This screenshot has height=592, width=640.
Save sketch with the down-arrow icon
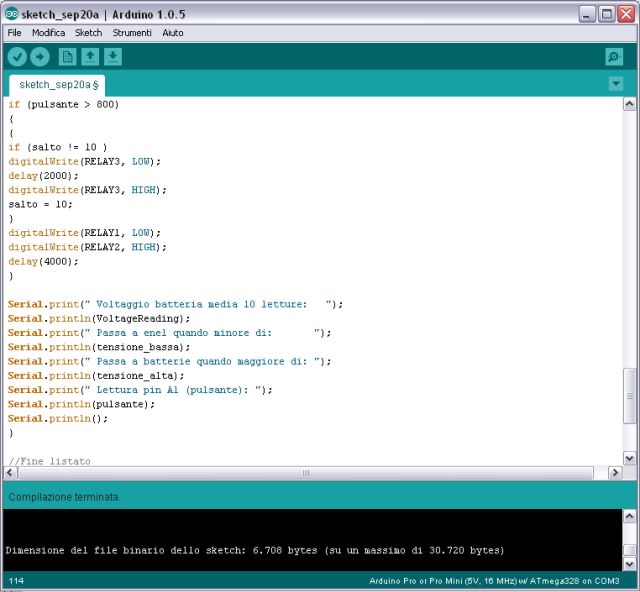point(113,57)
